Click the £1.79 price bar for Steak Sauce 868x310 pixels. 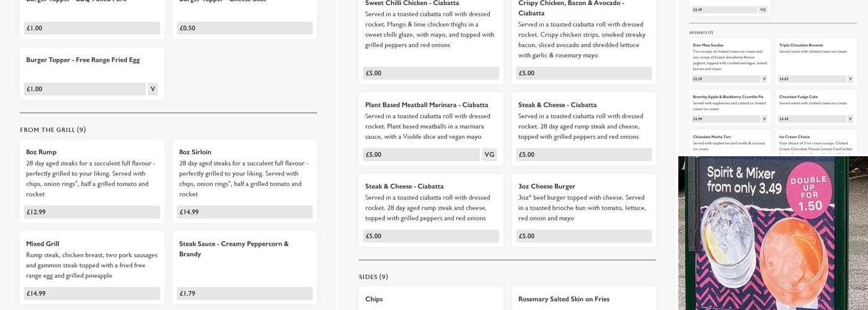pyautogui.click(x=244, y=294)
